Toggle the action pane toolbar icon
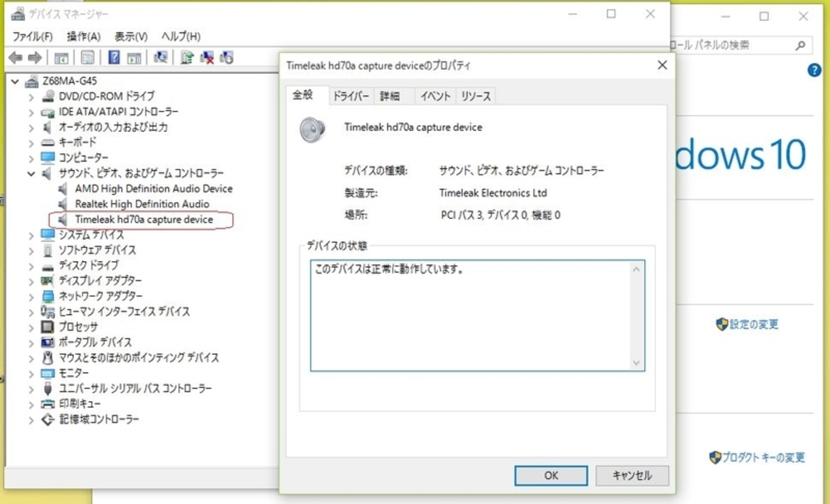Image resolution: width=830 pixels, height=504 pixels. click(134, 58)
